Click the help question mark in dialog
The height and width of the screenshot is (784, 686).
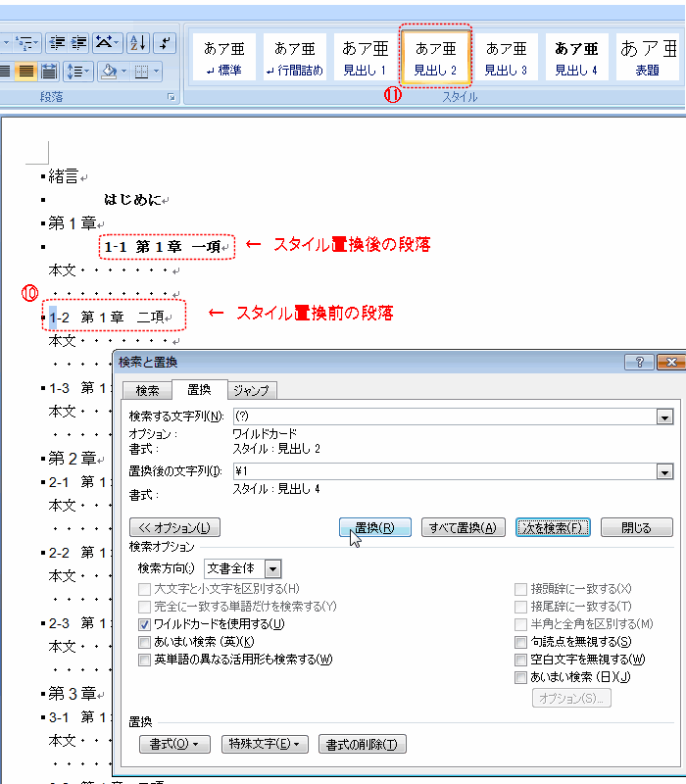point(640,363)
